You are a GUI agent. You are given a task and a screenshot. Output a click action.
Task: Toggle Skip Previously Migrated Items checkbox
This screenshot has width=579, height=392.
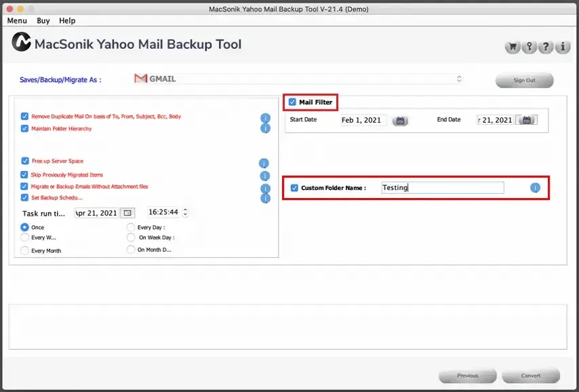[x=24, y=175]
